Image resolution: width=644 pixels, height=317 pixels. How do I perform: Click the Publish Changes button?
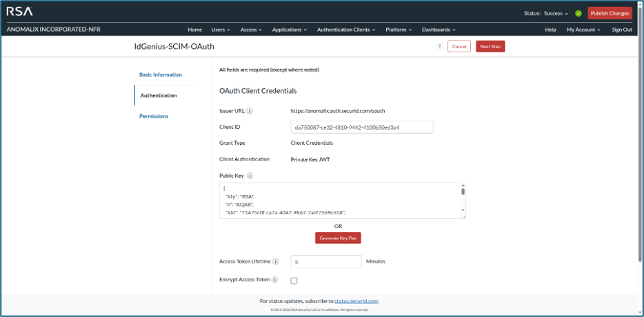(x=610, y=13)
